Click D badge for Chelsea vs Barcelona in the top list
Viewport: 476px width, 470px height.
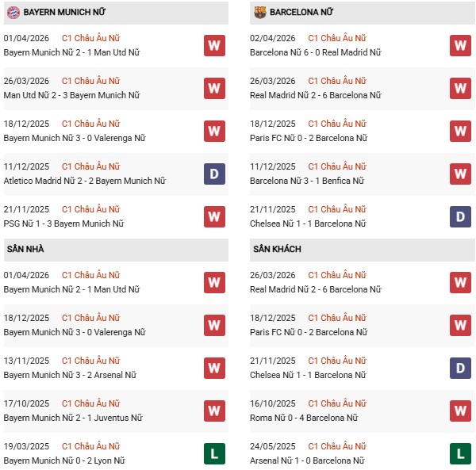(x=460, y=216)
